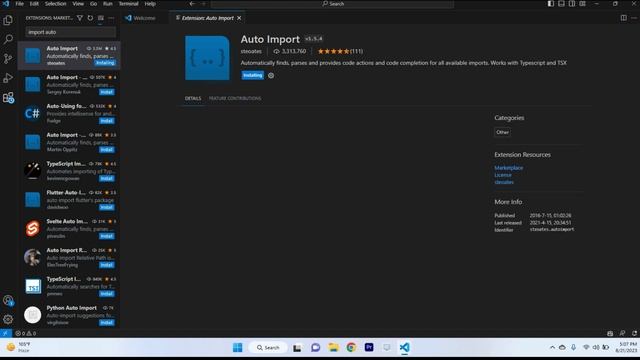Screen dimensions: 640x360
Task: Open extensions view more actions menu
Action: [x=111, y=18]
